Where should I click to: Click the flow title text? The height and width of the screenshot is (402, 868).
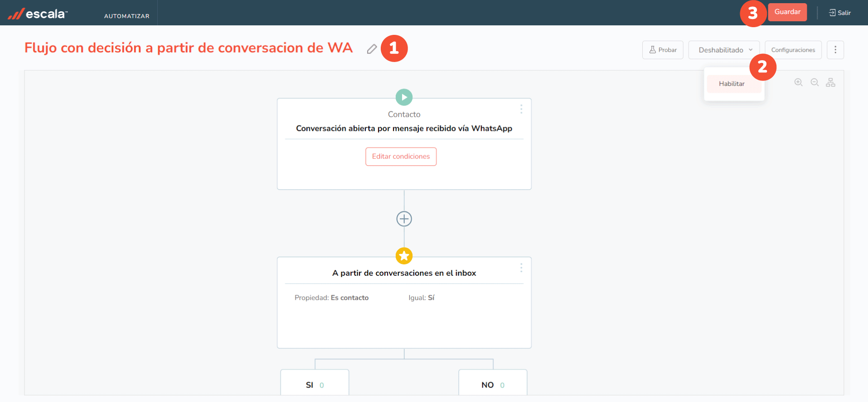189,48
